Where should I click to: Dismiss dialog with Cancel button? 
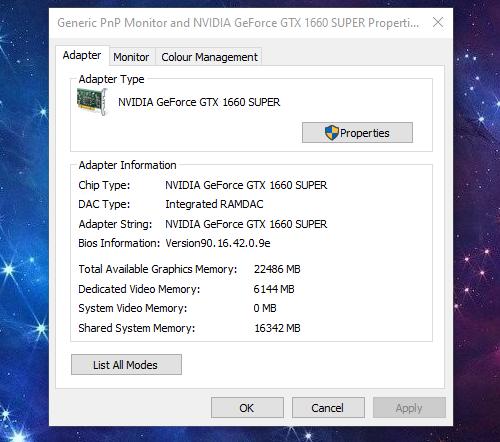coord(328,408)
